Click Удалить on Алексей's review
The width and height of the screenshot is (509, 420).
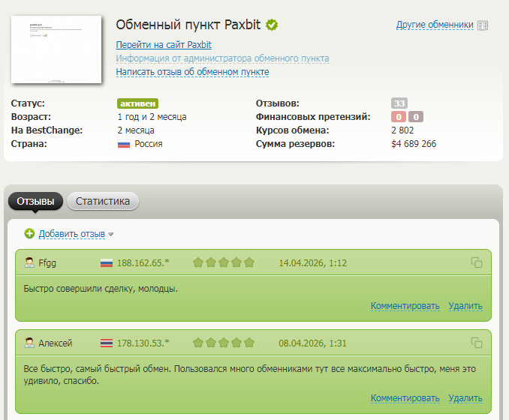(x=465, y=398)
